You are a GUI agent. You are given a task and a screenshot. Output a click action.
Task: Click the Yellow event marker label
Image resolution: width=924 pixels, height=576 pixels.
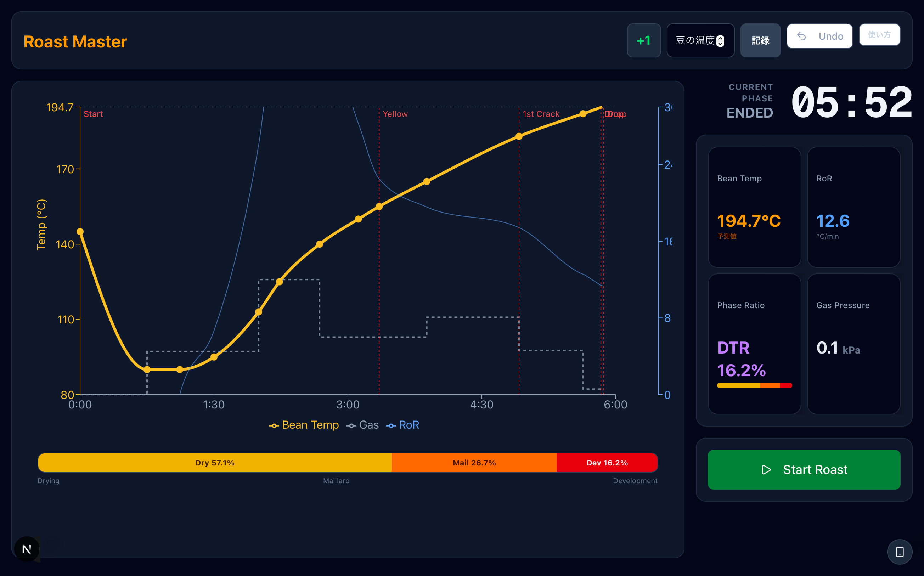(x=395, y=114)
